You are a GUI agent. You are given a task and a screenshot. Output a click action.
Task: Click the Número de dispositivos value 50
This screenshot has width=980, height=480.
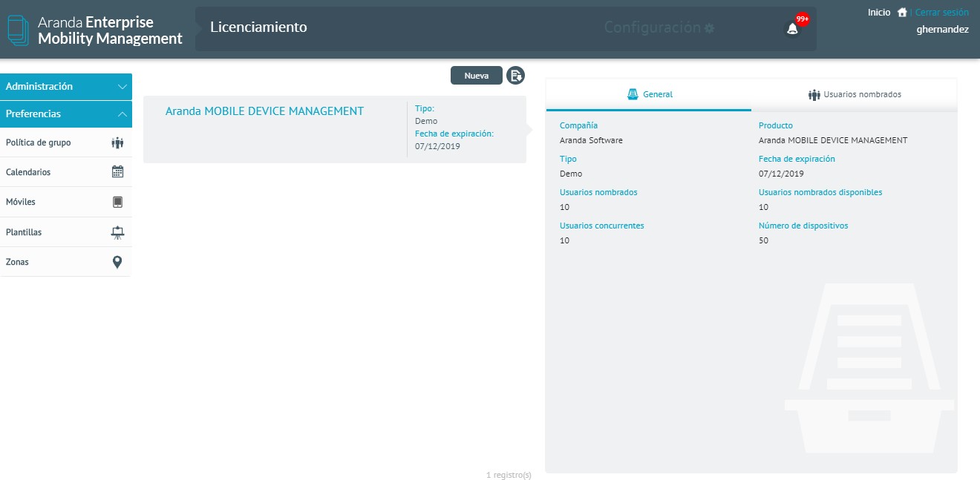click(x=763, y=240)
